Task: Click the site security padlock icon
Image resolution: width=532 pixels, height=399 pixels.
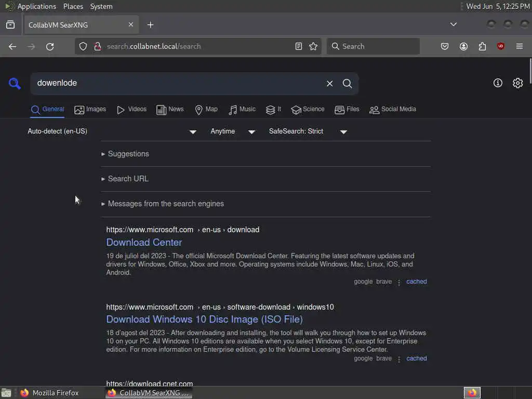Action: point(98,46)
